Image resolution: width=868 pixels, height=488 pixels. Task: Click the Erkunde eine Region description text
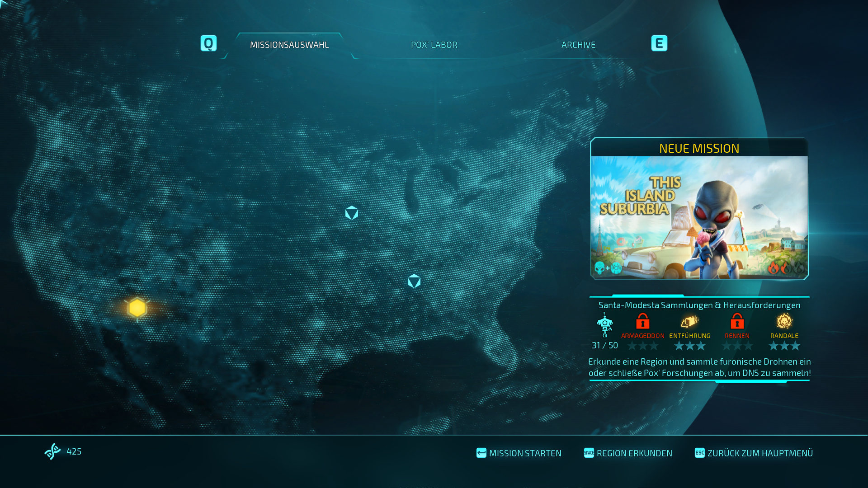click(699, 367)
